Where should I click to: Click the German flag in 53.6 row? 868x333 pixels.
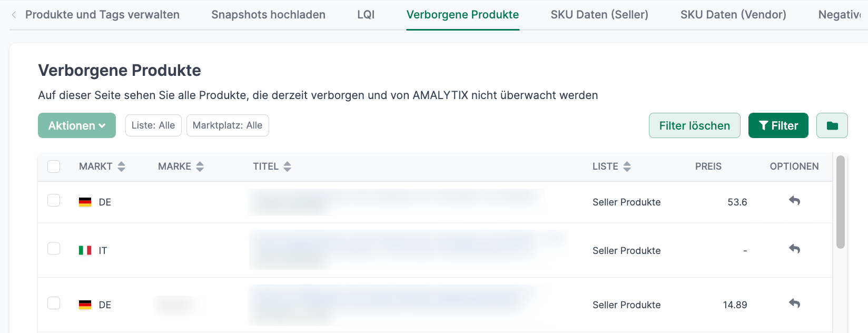click(x=85, y=202)
